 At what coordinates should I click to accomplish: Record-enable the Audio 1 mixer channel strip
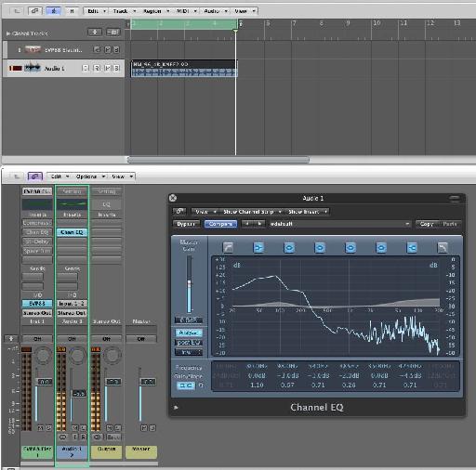pyautogui.click(x=83, y=437)
